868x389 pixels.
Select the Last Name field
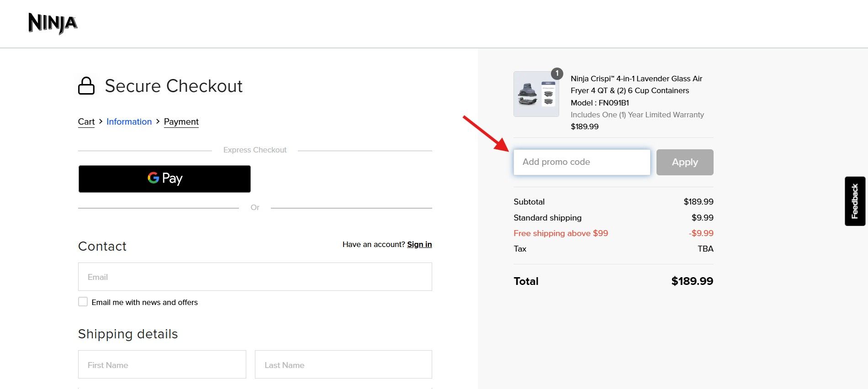click(343, 364)
